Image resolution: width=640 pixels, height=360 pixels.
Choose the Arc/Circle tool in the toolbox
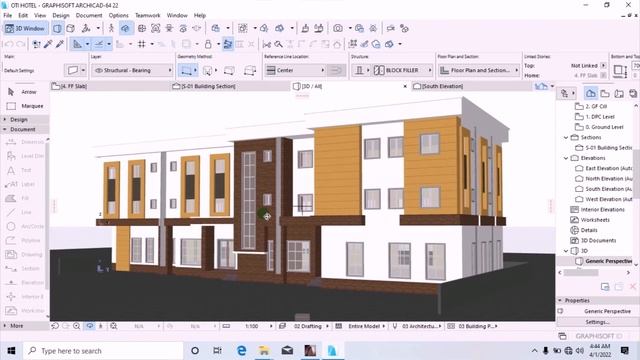click(x=25, y=227)
